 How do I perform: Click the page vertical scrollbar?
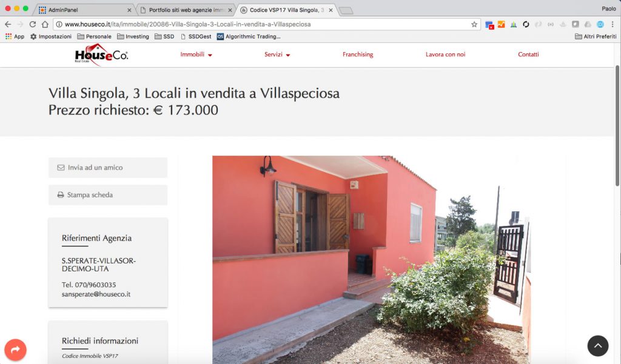click(617, 126)
